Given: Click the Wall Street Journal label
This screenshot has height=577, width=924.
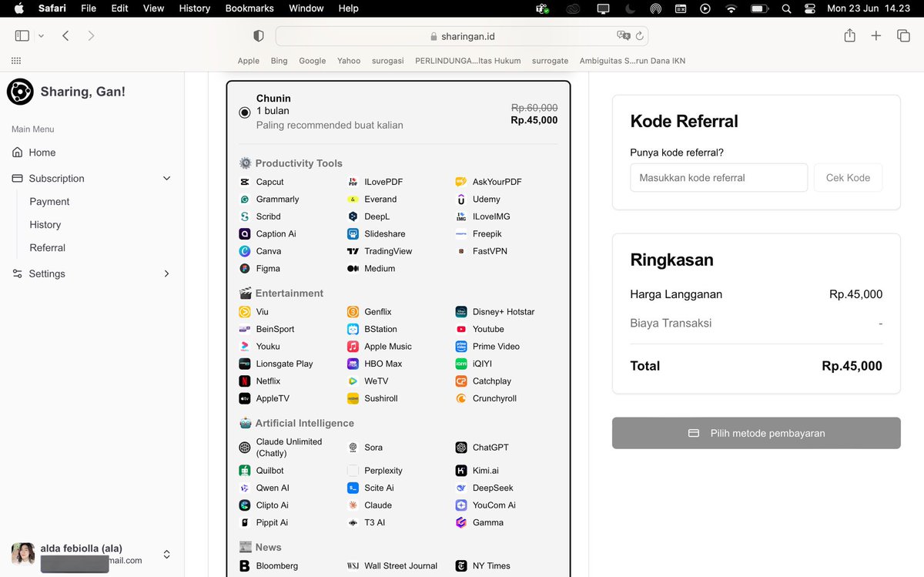Looking at the screenshot, I should 400,565.
